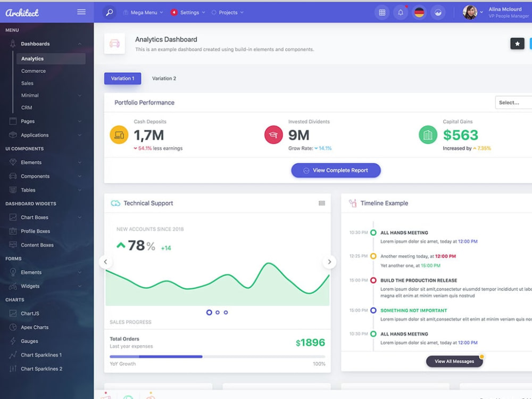Select the third carousel dot indicator
This screenshot has width=532, height=399.
pyautogui.click(x=226, y=312)
